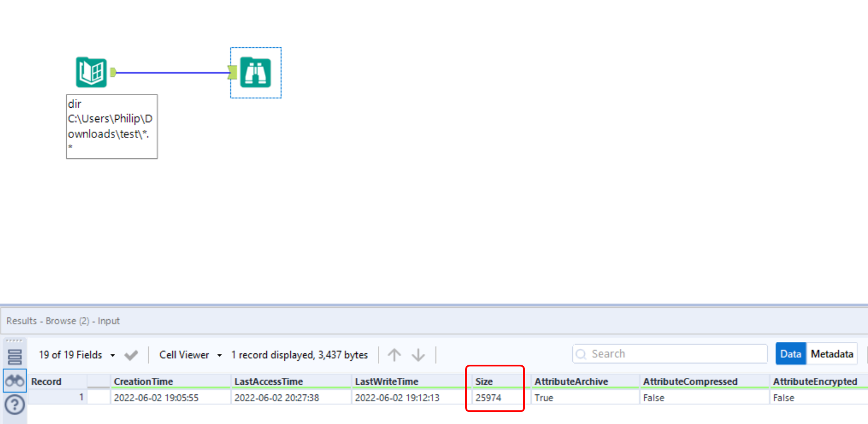This screenshot has height=424, width=868.
Task: Apply data manipulations using the checkmark icon
Action: point(131,354)
